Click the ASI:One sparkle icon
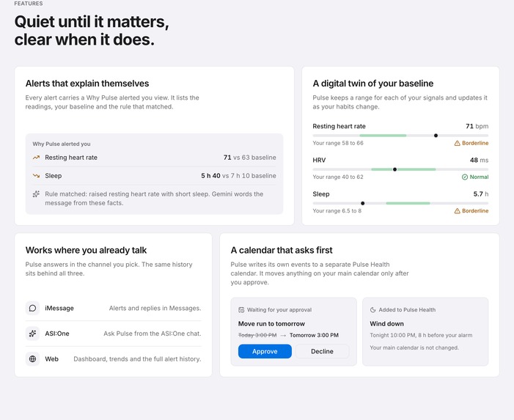The height and width of the screenshot is (420, 514). click(x=32, y=334)
